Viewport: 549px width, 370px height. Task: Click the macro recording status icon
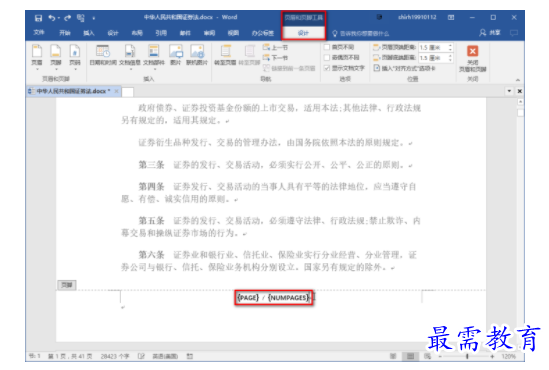coord(190,356)
